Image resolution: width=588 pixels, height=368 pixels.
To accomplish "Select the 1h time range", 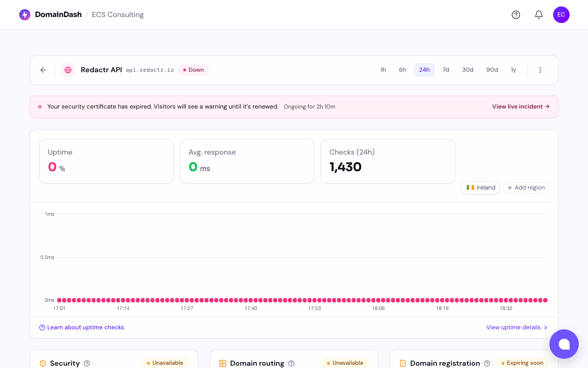I will (x=383, y=70).
